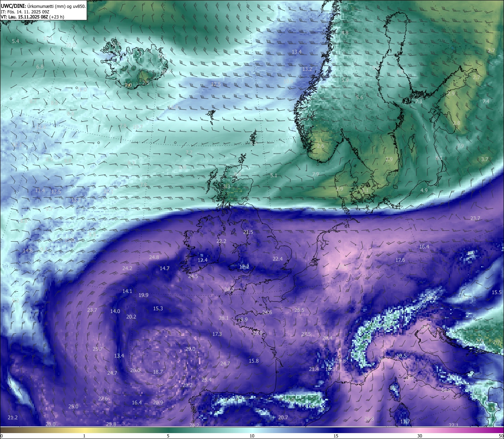
Task: Click the 14.1 value label
Action: 127,291
